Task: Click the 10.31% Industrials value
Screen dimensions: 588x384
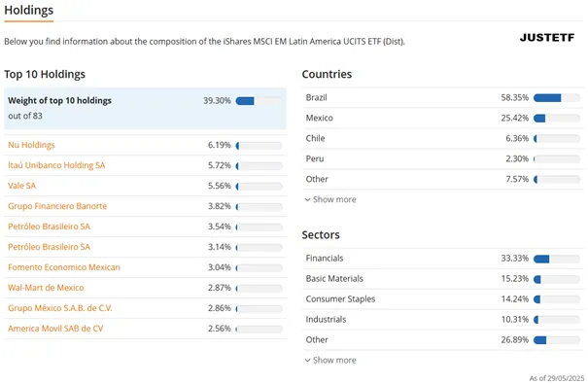Action: tap(515, 319)
